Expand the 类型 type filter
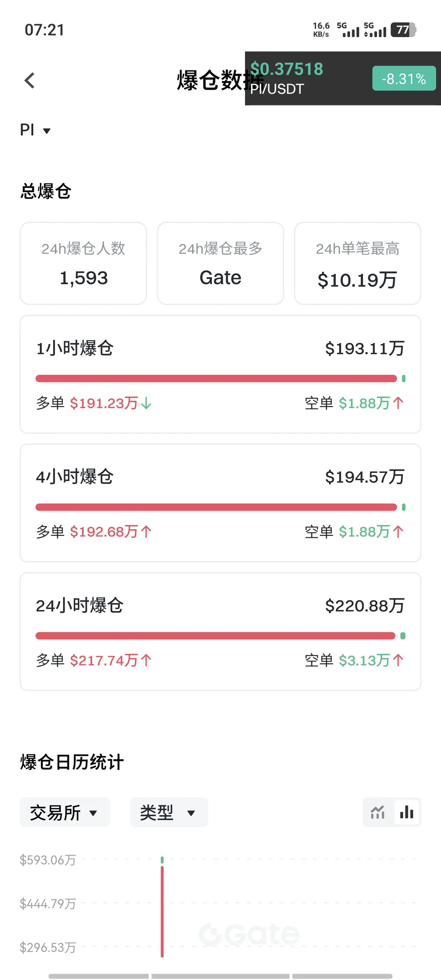 tap(169, 812)
